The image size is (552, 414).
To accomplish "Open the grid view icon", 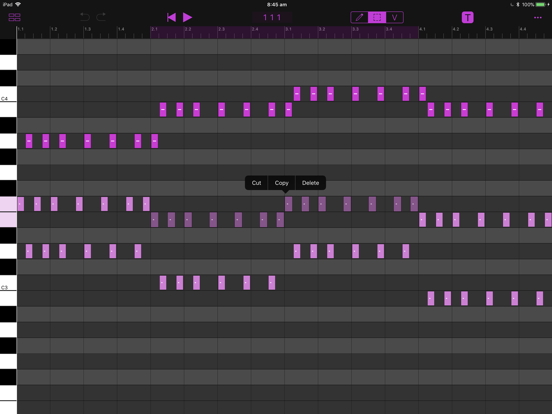I will pos(14,17).
